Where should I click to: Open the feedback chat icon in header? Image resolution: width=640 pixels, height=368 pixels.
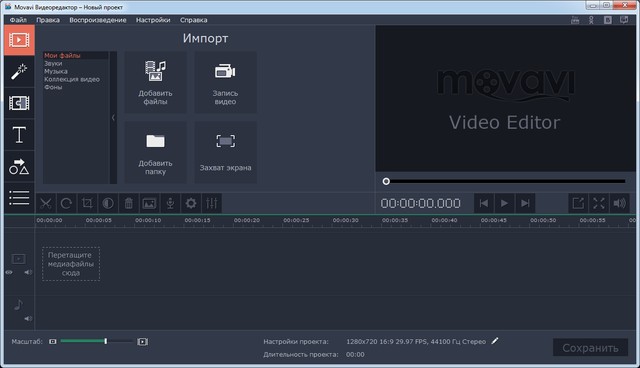[x=624, y=20]
